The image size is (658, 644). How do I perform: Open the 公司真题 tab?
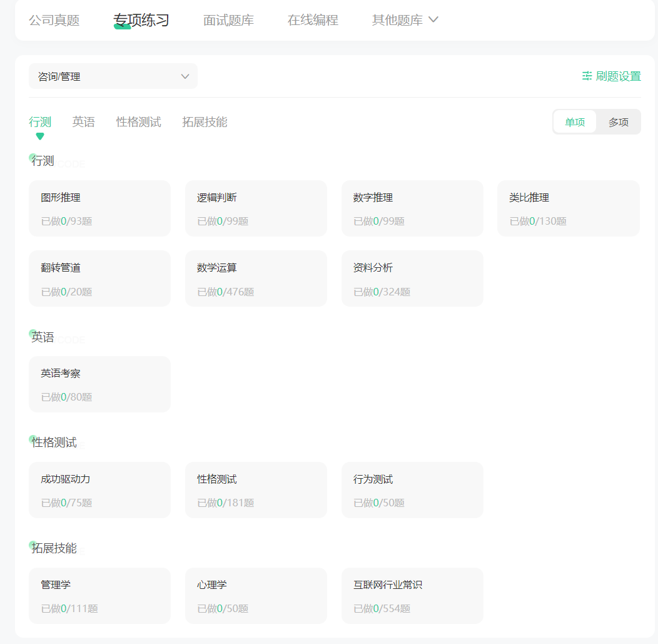[54, 20]
